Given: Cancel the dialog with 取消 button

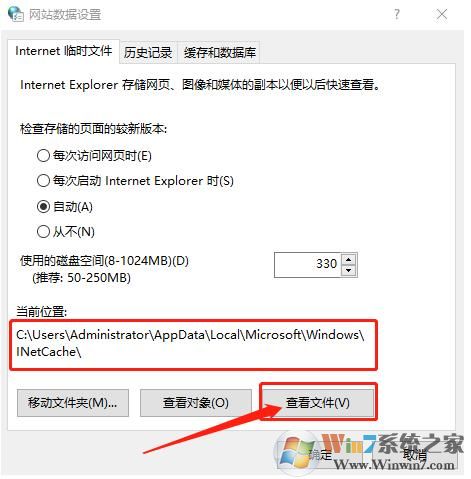Looking at the screenshot, I should coord(415,454).
